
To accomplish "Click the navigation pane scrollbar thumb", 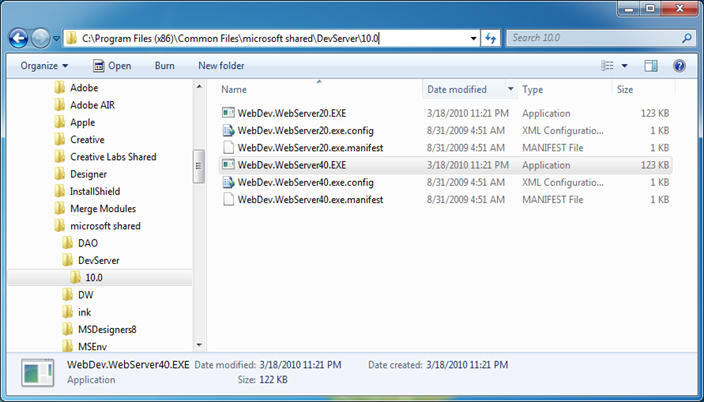I will coord(199,166).
